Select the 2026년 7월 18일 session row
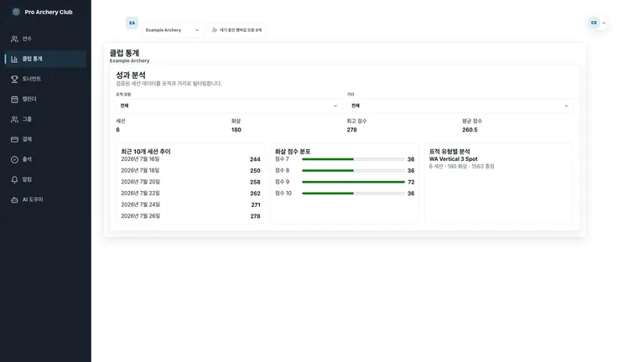 tap(190, 170)
